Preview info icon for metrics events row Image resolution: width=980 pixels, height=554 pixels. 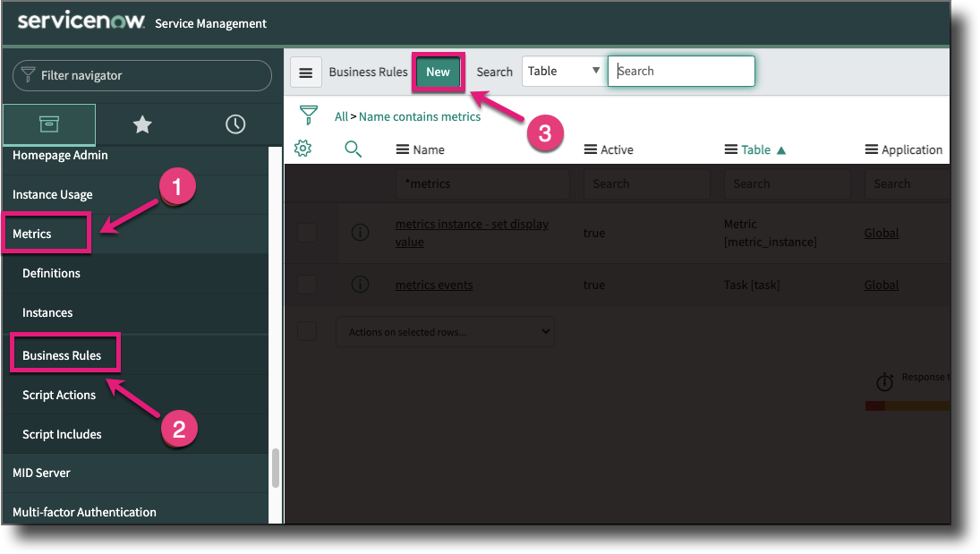click(360, 285)
